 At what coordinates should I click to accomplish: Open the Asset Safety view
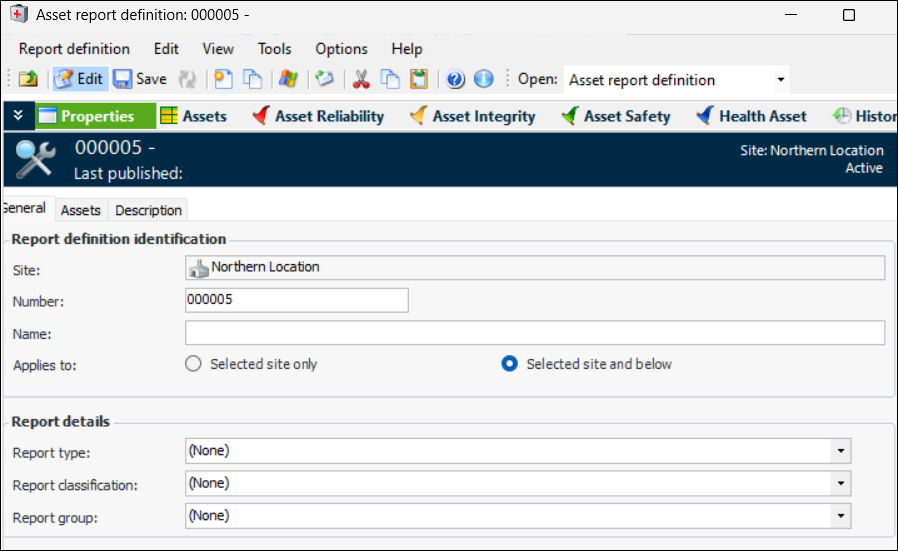tap(616, 116)
